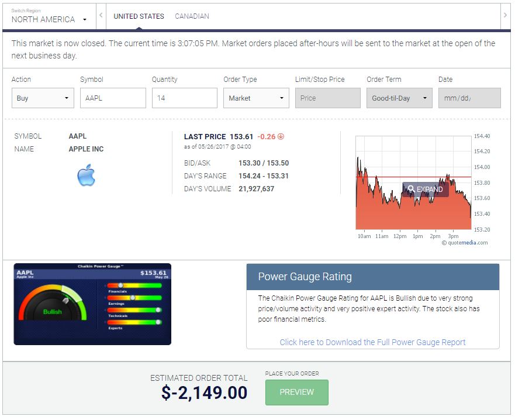Screen dimensions: 515x420
Task: Open the Order Term Good-til-Day dropdown
Action: (x=399, y=98)
